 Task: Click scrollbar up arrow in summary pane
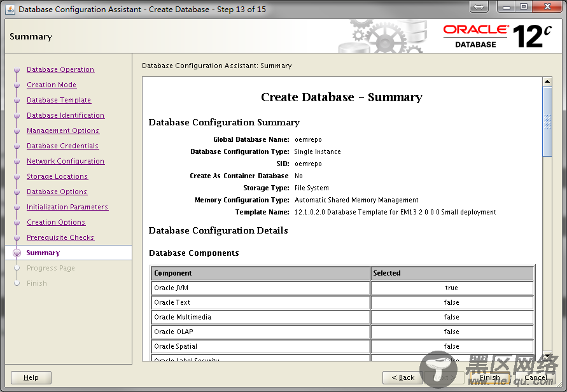pos(547,81)
